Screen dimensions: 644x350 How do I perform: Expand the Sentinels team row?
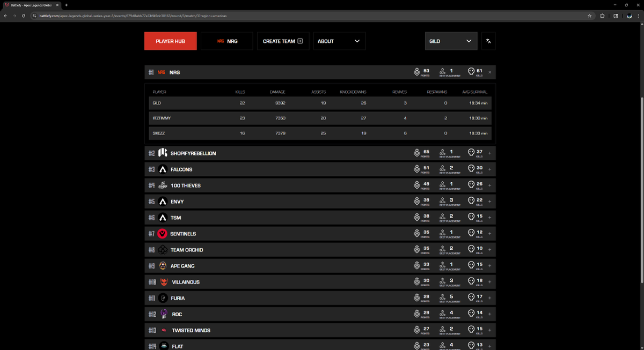[489, 234]
